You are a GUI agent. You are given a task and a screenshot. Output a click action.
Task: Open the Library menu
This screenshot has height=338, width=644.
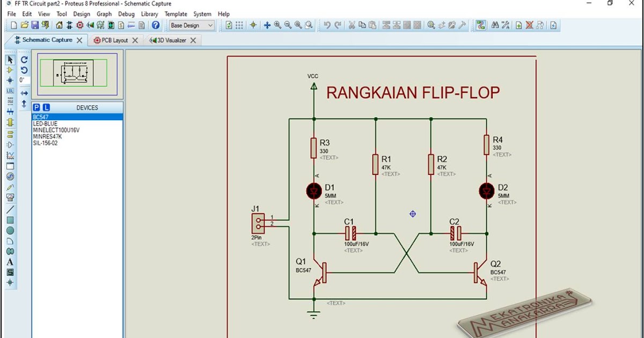(149, 14)
